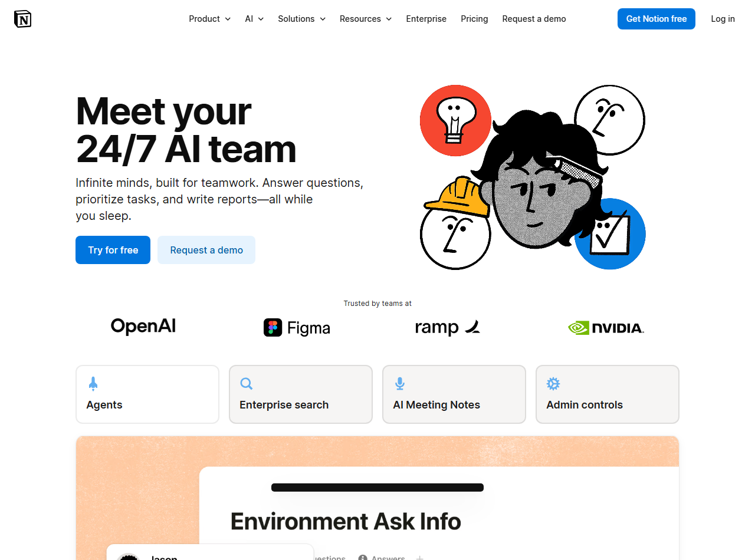Expand the AI dropdown menu
Image resolution: width=755 pixels, height=560 pixels.
point(255,19)
